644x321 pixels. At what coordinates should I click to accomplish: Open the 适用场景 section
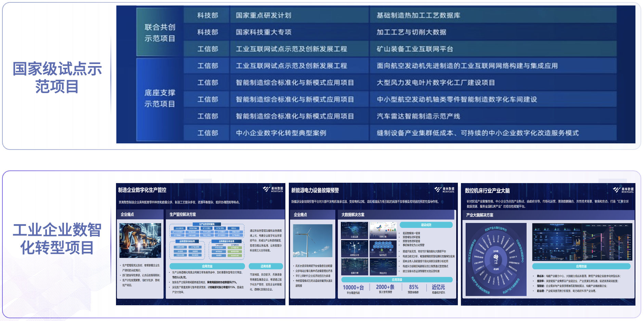tap(266, 266)
